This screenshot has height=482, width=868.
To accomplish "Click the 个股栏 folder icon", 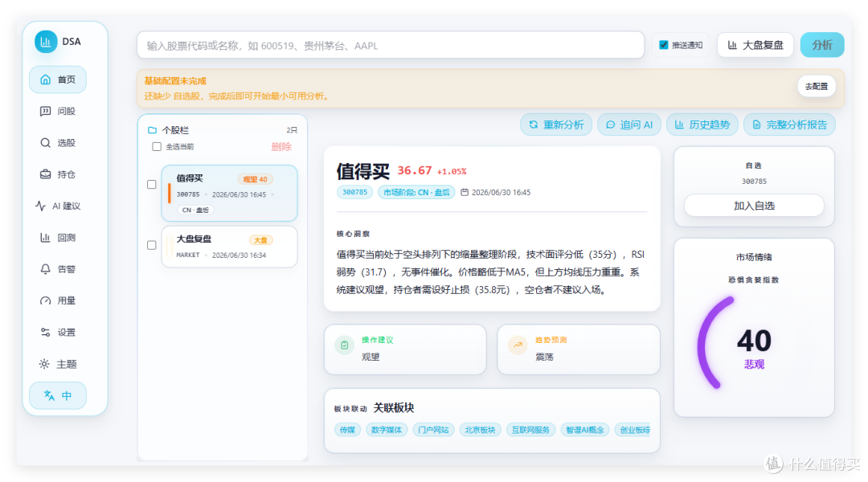I will click(152, 130).
